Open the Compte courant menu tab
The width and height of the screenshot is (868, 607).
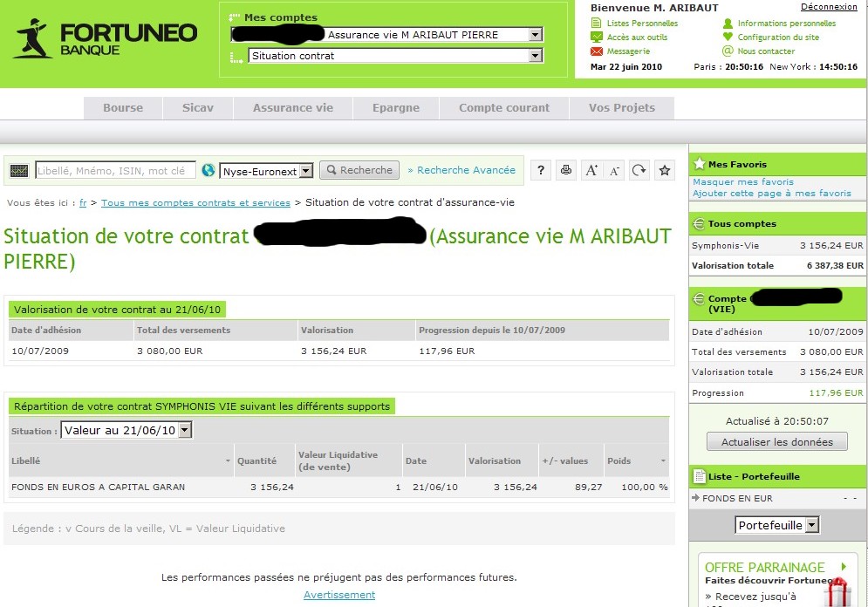pyautogui.click(x=503, y=108)
